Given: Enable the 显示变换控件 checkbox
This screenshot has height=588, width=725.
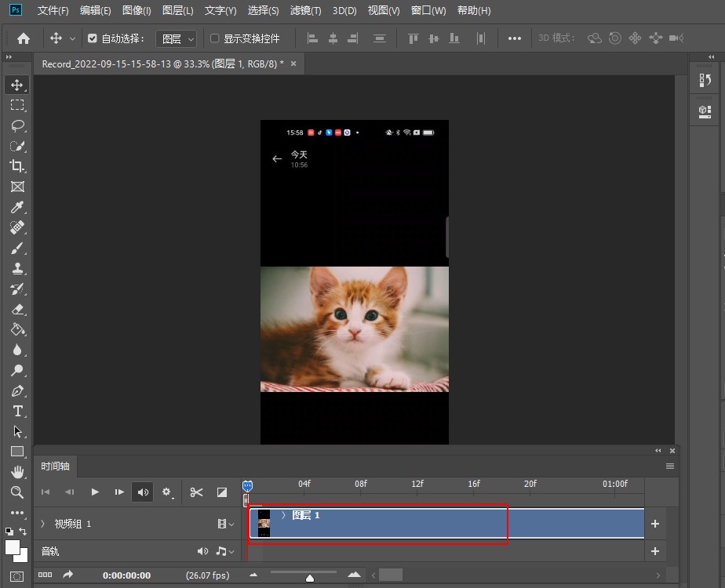Looking at the screenshot, I should point(215,38).
